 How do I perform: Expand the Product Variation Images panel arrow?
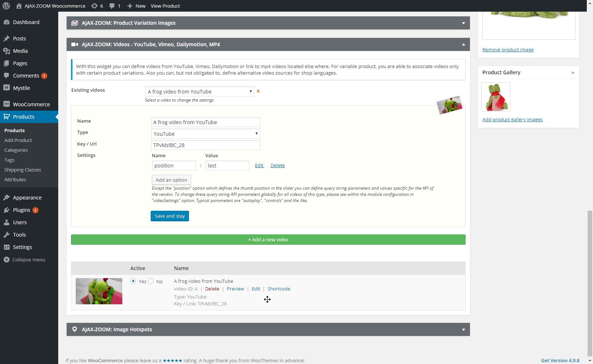(x=463, y=23)
